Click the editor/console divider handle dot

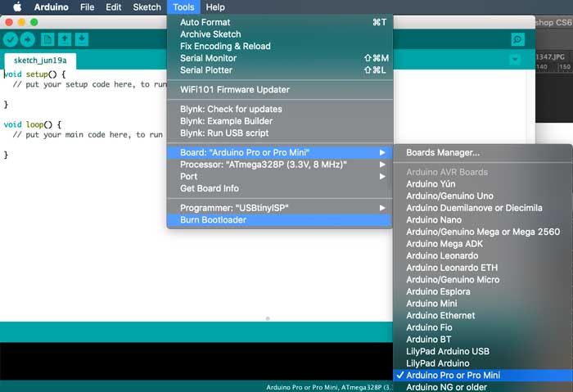[x=268, y=318]
